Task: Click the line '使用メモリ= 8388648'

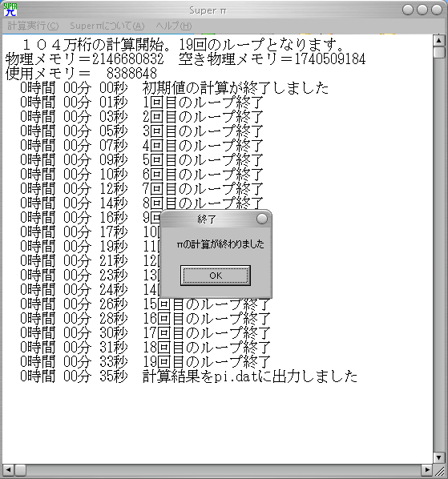Action: click(81, 74)
